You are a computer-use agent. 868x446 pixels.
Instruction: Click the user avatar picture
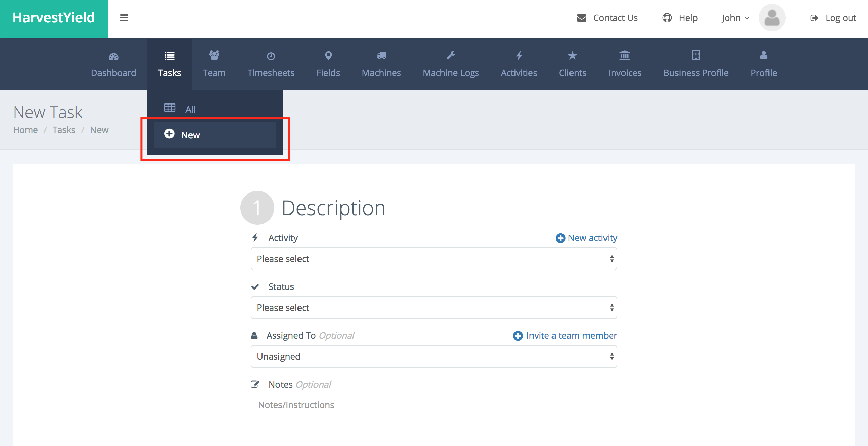[772, 18]
